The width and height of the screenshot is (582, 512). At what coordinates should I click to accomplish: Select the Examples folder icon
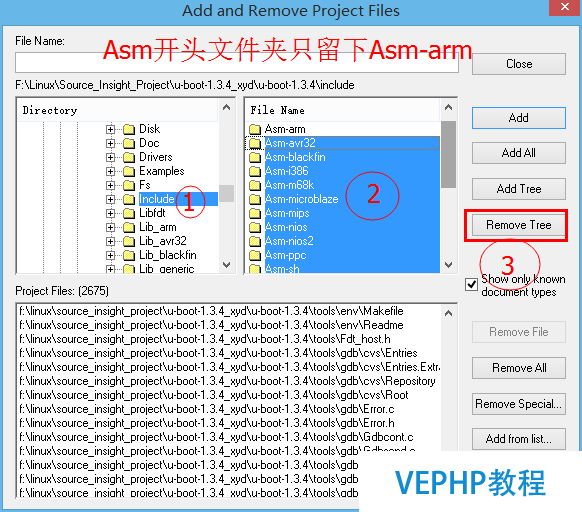[x=129, y=172]
